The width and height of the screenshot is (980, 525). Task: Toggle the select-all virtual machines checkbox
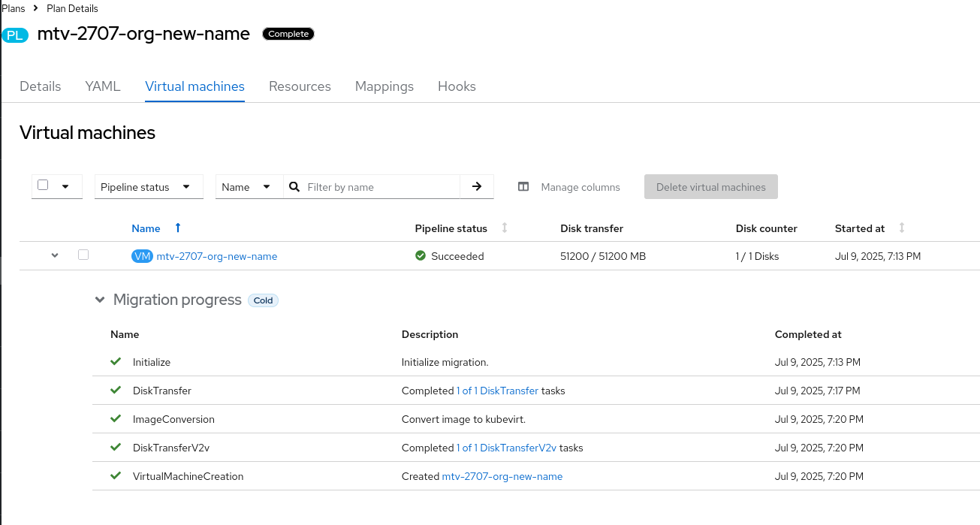click(43, 186)
